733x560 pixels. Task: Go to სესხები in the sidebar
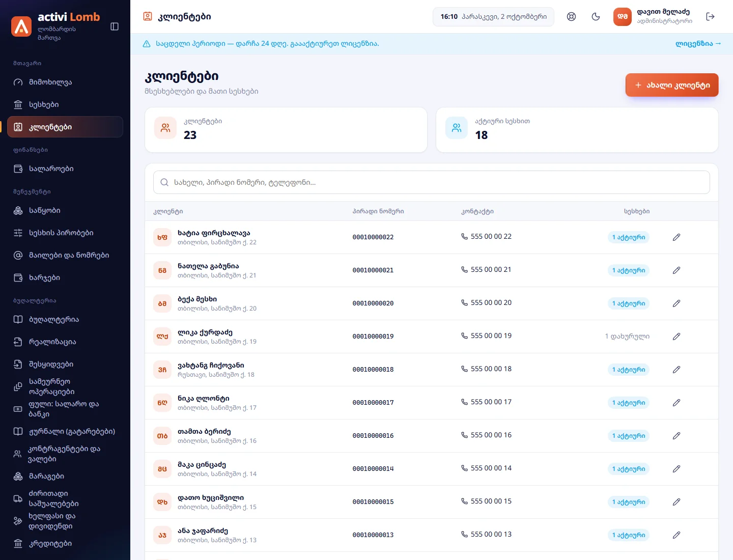65,104
